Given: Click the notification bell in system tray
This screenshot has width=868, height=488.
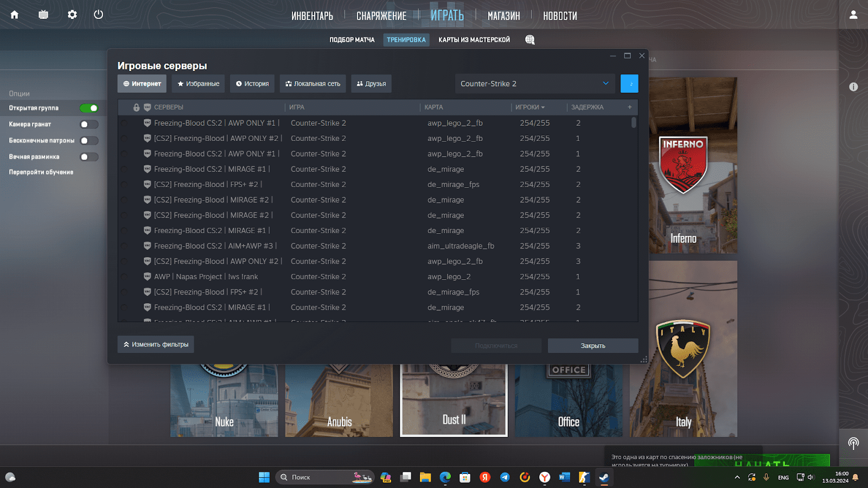Looking at the screenshot, I should [x=856, y=477].
